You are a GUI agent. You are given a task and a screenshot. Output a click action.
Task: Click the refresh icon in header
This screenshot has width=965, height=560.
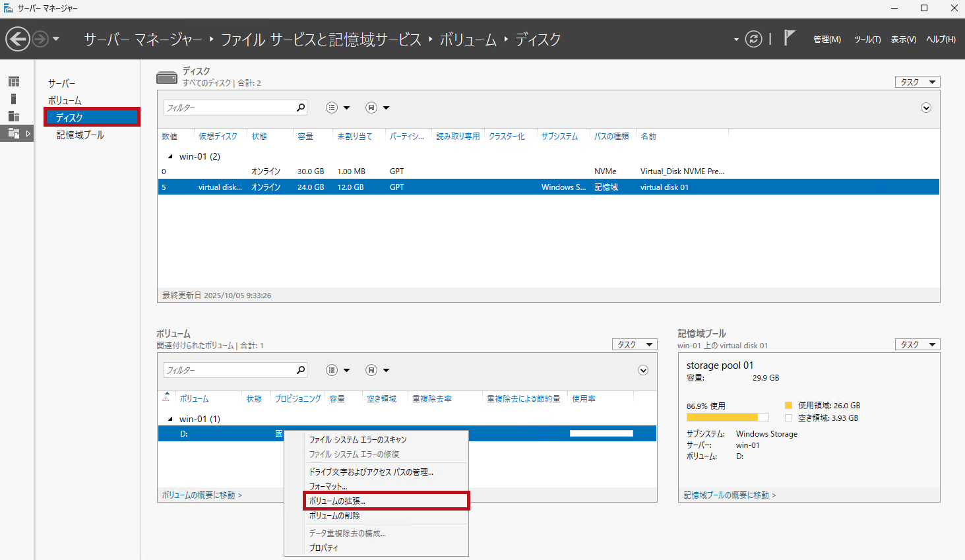753,39
